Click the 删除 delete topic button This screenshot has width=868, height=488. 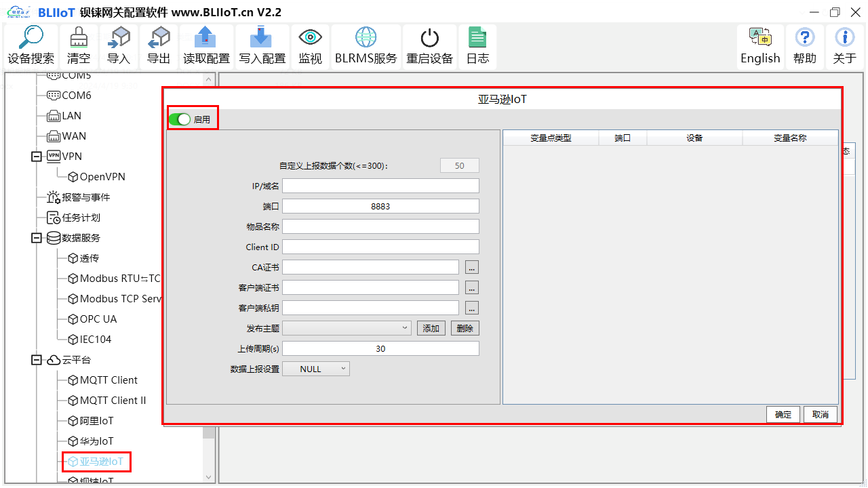click(465, 328)
